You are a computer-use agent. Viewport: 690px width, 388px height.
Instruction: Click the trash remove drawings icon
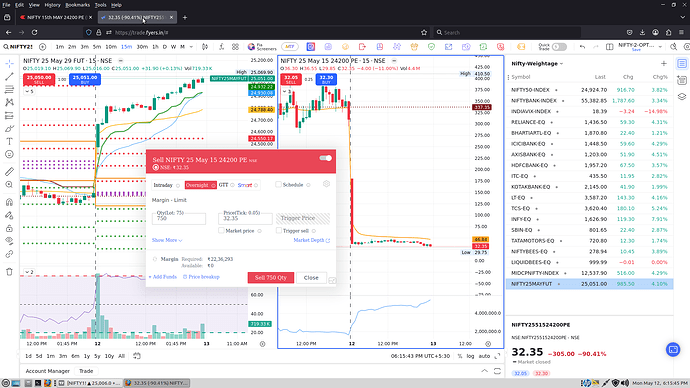click(x=9, y=271)
